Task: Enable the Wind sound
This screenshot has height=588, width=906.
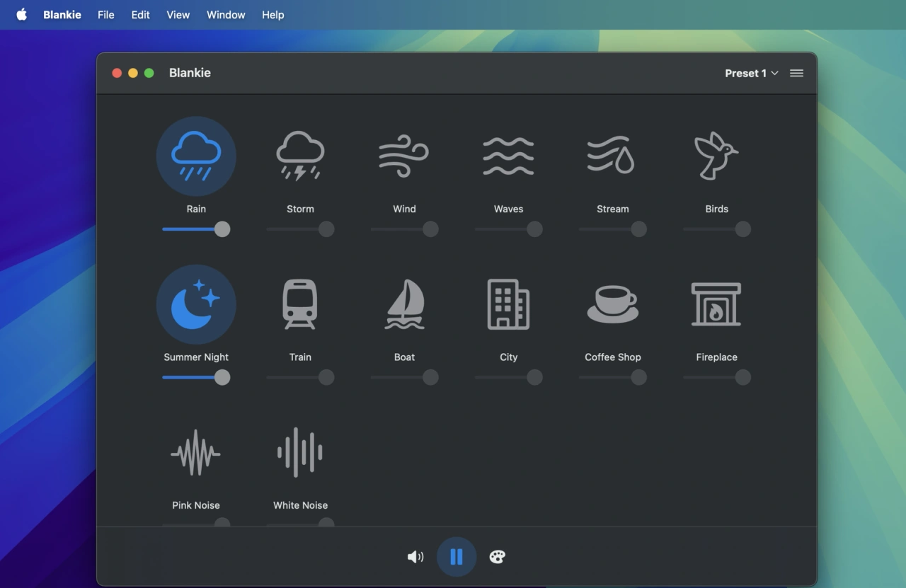Action: click(404, 156)
